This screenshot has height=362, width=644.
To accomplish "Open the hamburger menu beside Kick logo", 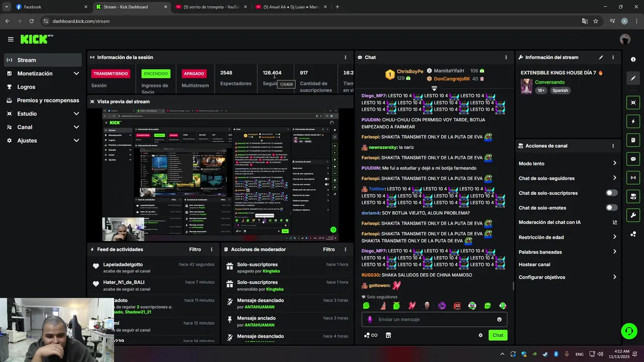I will 11,39.
